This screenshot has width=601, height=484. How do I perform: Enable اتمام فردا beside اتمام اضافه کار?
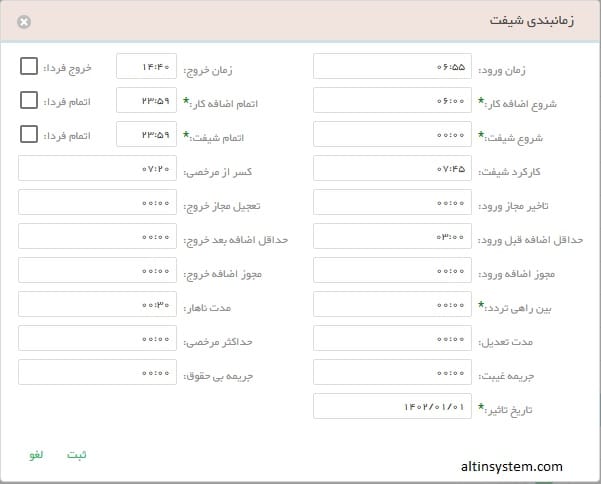29,100
